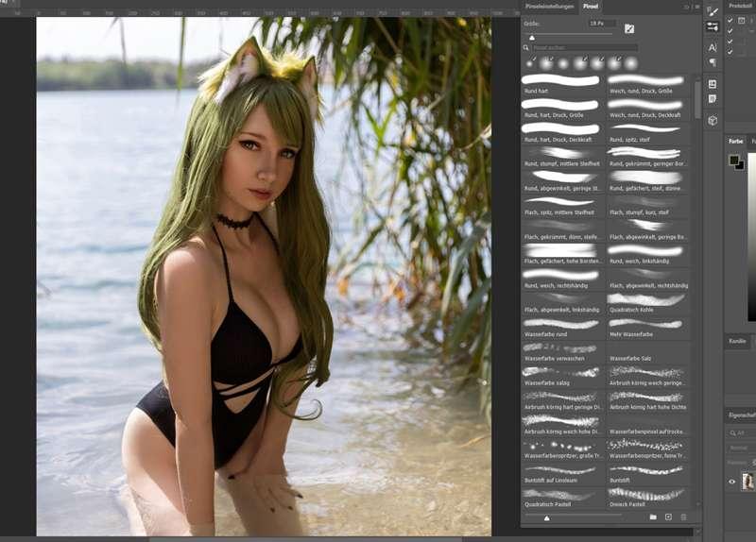The height and width of the screenshot is (542, 756).
Task: Select 'Wasserfarbe verwaschen' brush preset
Action: pos(561,351)
